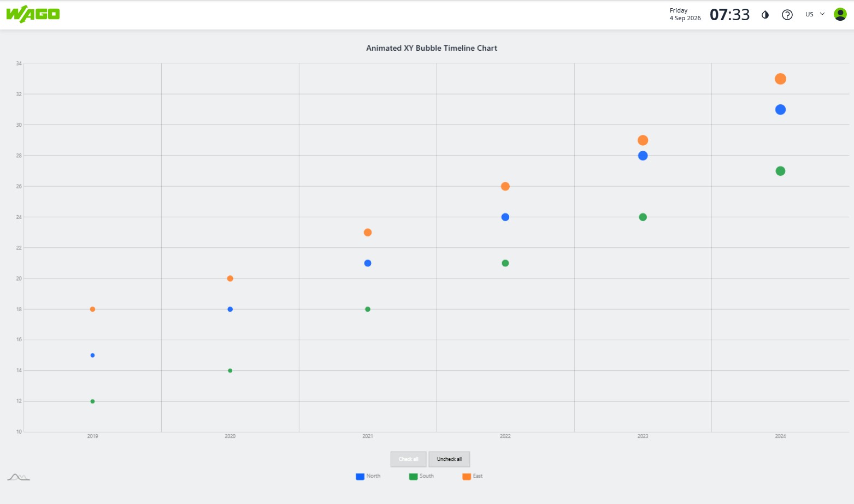Click the Uncheck all button
The width and height of the screenshot is (854, 504).
tap(449, 459)
